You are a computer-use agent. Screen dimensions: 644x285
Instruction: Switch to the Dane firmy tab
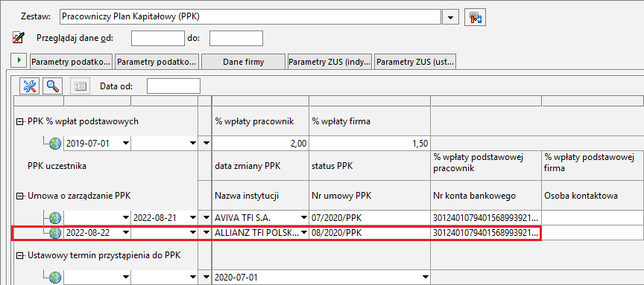[x=244, y=62]
